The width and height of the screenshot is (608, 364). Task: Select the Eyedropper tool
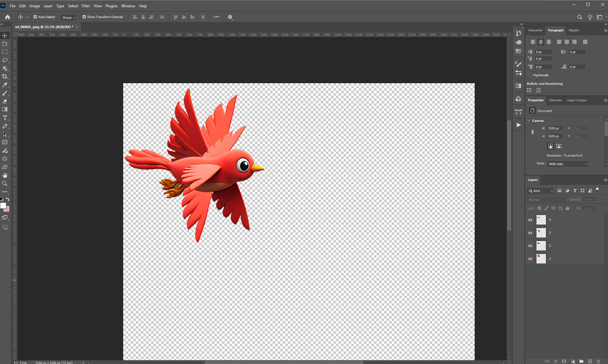[5, 85]
